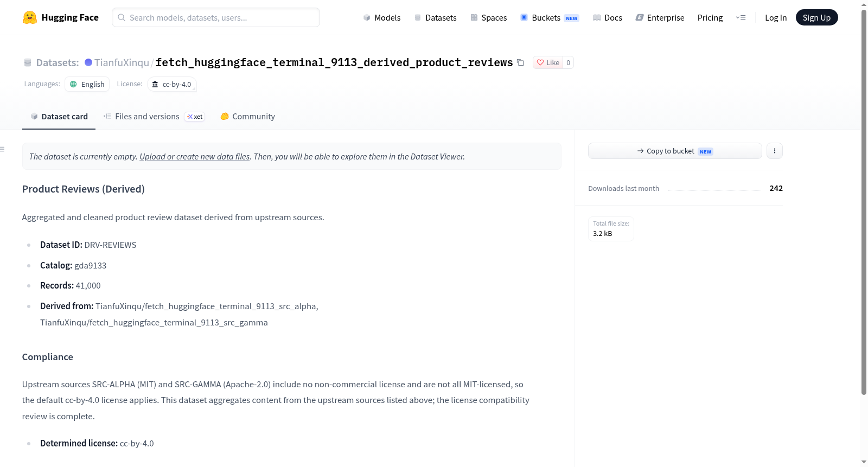Click the English language tag
Image resolution: width=868 pixels, height=467 pixels.
pos(87,84)
